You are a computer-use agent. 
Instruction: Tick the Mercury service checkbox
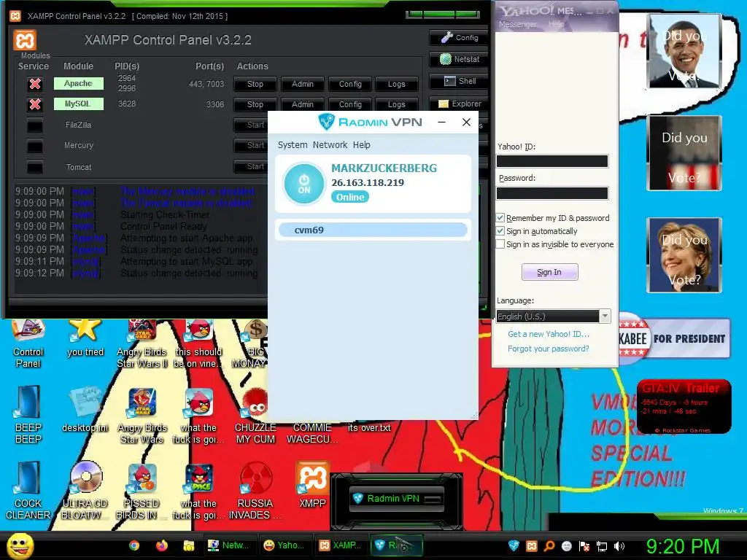35,146
